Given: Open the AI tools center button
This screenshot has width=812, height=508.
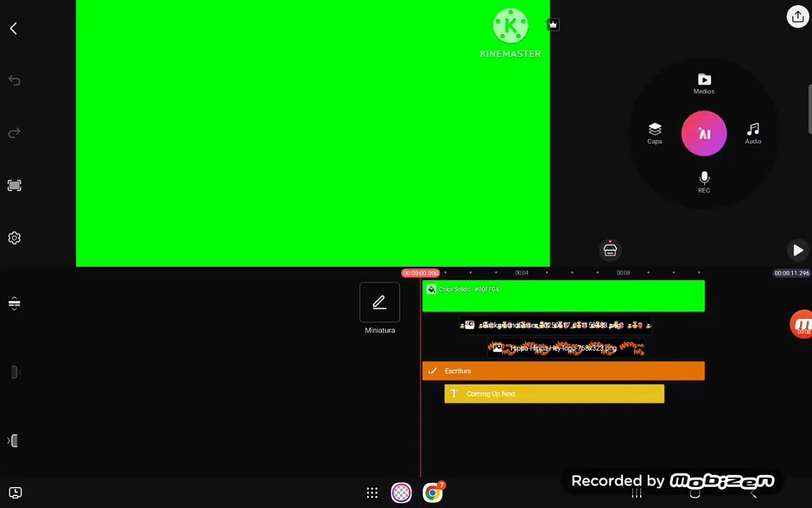Looking at the screenshot, I should point(703,133).
